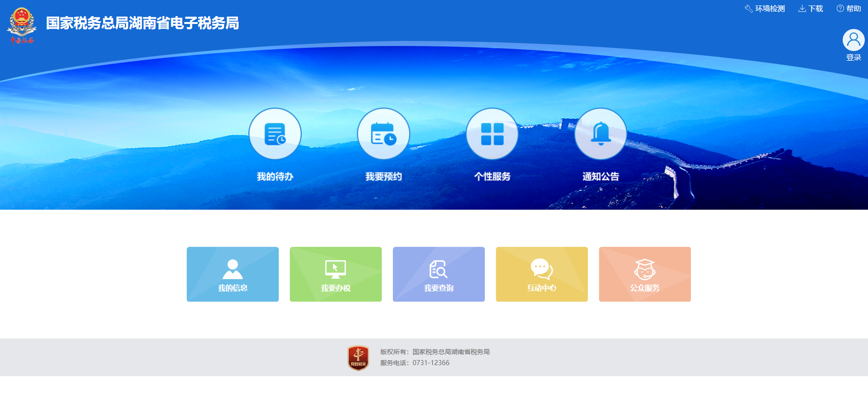Image resolution: width=868 pixels, height=395 pixels.
Task: Click the 通知公告 bell icon
Action: click(601, 134)
